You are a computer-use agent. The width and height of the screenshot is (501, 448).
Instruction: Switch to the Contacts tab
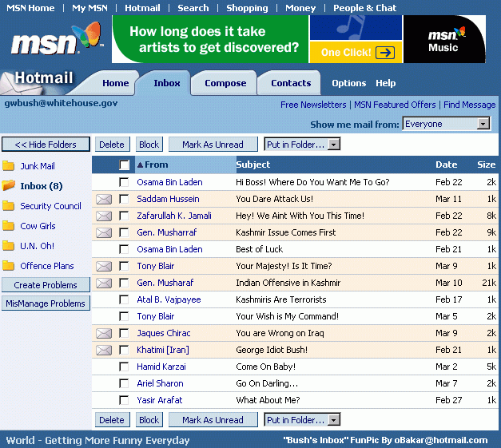(291, 83)
